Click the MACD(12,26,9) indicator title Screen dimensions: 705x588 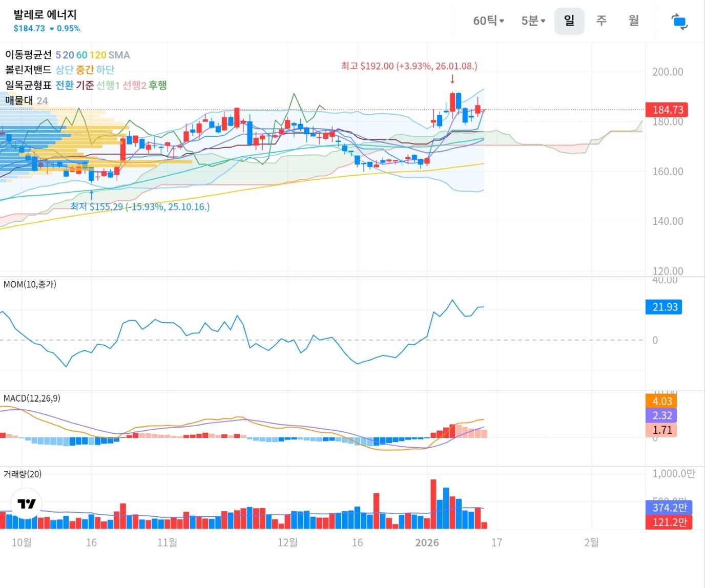tap(32, 398)
